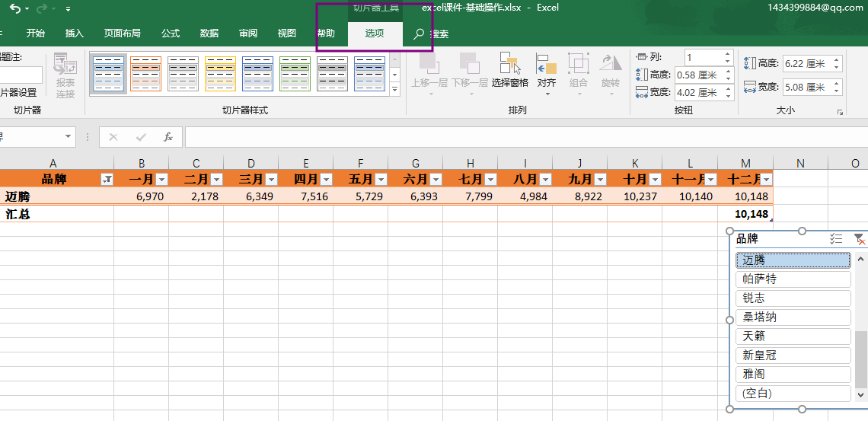
Task: Click the 组合 group icon
Action: coord(579,63)
